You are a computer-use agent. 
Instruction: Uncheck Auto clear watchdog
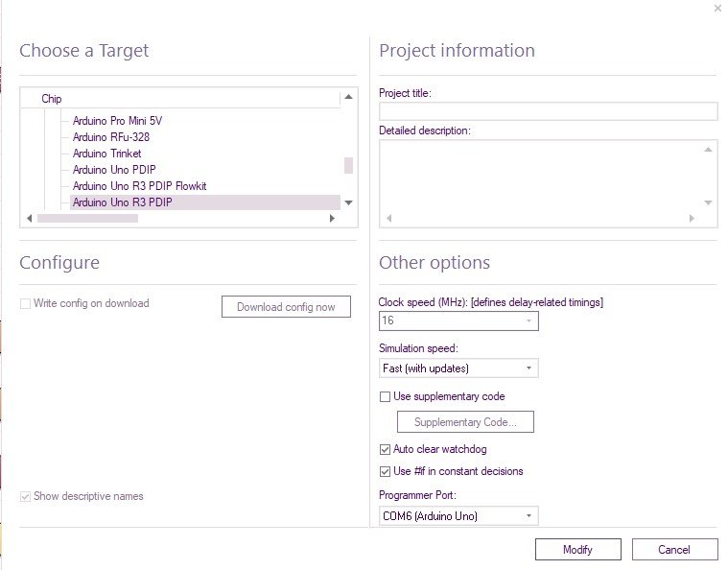click(x=386, y=449)
